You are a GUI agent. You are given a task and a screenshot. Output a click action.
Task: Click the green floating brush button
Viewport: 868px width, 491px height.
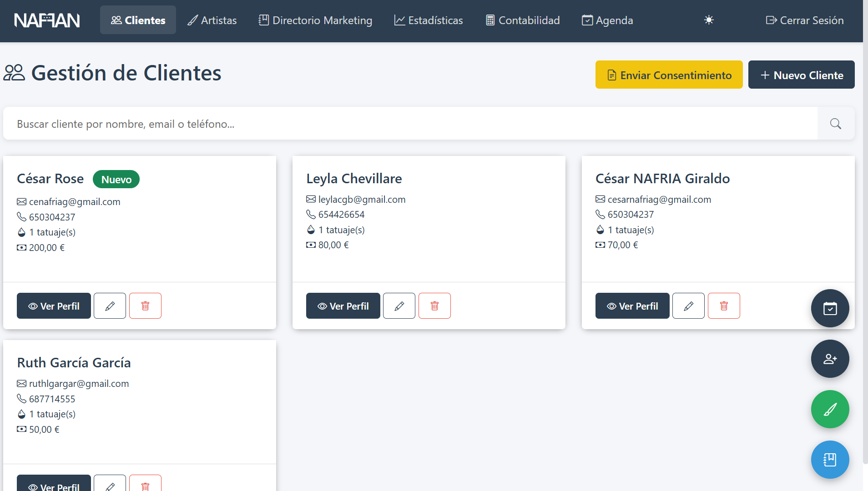pyautogui.click(x=830, y=410)
